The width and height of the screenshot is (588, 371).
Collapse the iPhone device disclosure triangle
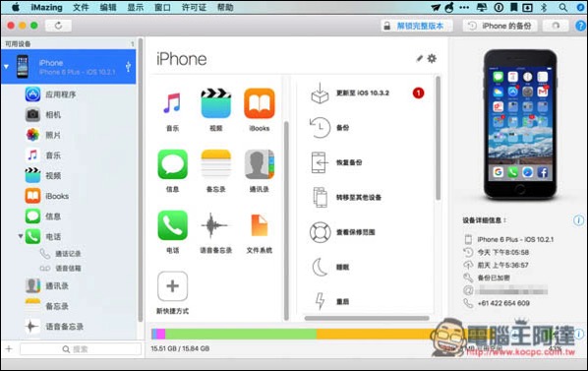pyautogui.click(x=6, y=66)
